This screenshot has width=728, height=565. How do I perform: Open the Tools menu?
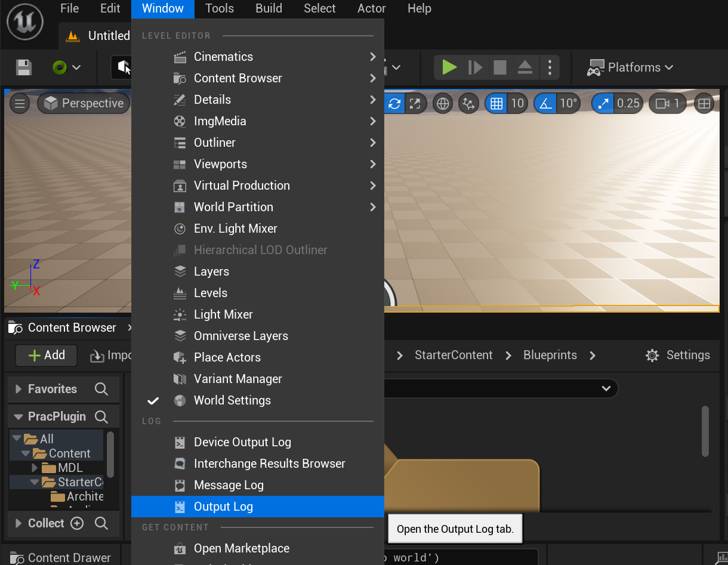(220, 8)
